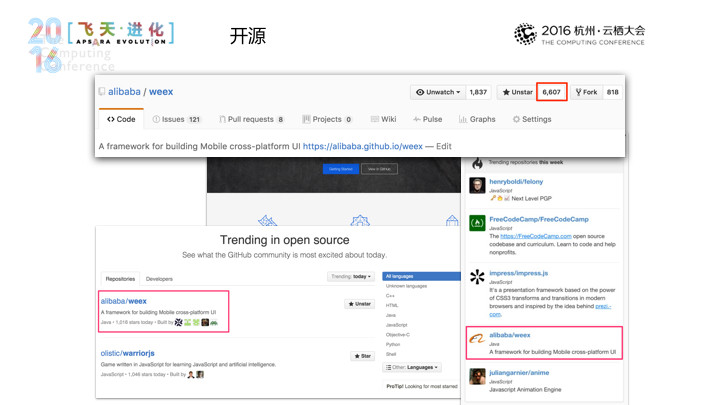This screenshot has height=405, width=720.
Task: Open the Trending: today dropdown
Action: click(x=351, y=276)
